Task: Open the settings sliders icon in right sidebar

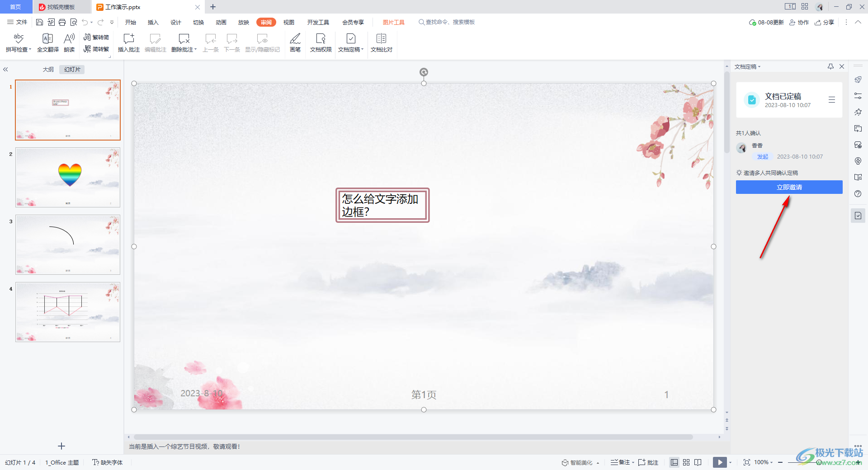Action: 858,96
